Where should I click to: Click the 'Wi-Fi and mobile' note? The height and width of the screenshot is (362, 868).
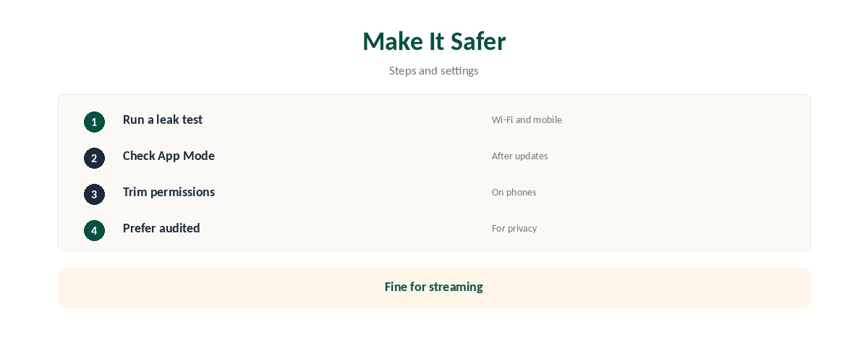click(x=527, y=119)
